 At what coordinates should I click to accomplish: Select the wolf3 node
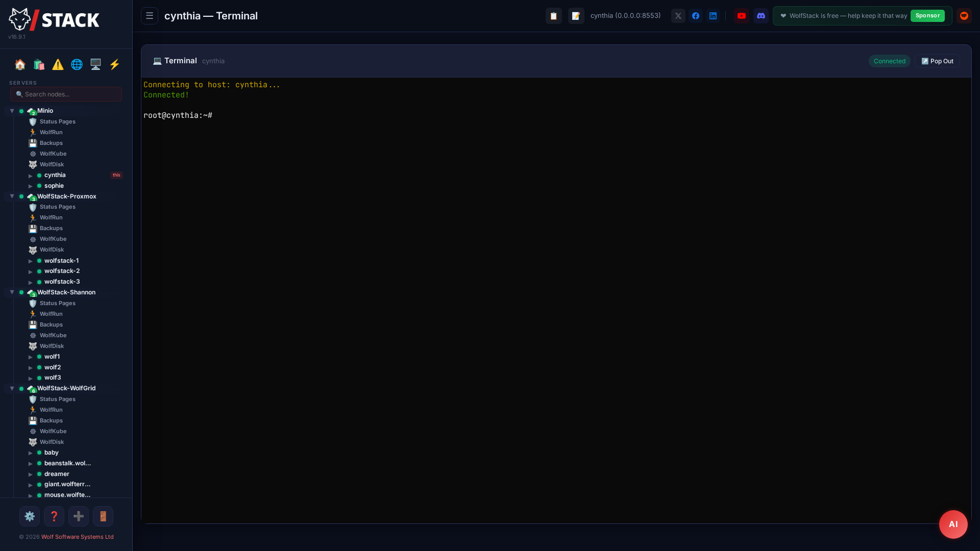(x=53, y=378)
